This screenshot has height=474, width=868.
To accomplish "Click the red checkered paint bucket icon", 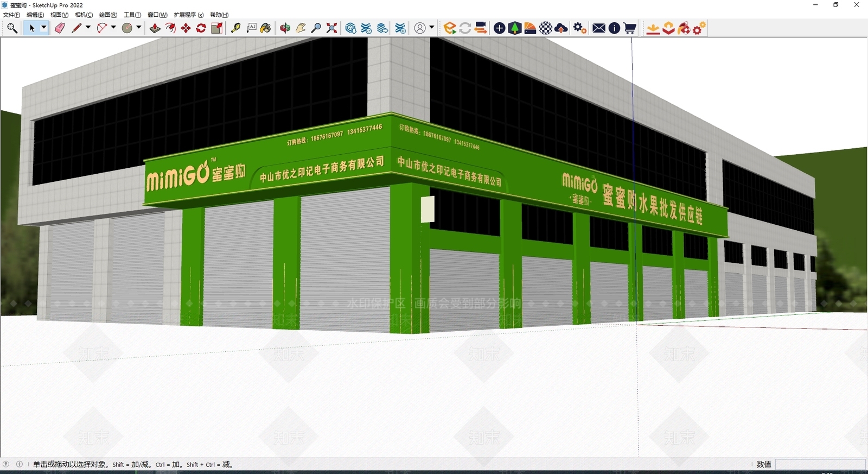I will click(x=684, y=28).
